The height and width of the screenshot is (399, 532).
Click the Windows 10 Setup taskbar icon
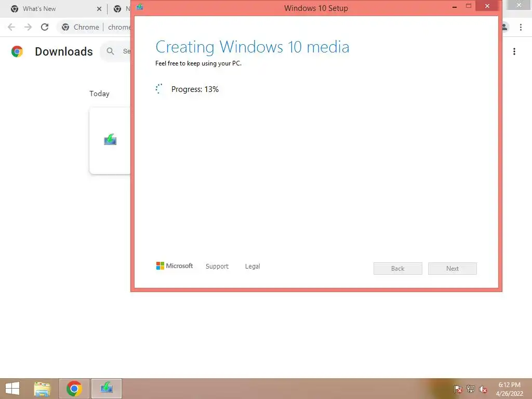pyautogui.click(x=107, y=389)
